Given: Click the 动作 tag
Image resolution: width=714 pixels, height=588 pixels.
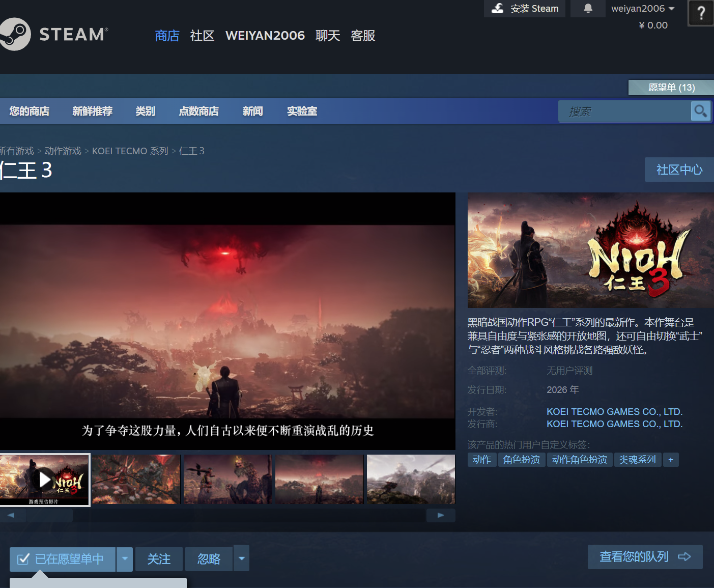Looking at the screenshot, I should [482, 460].
